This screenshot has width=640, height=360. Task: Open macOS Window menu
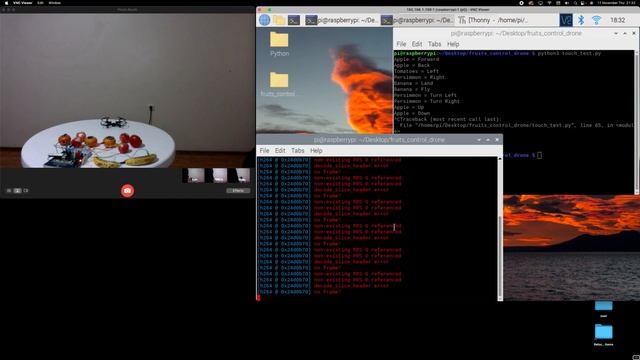click(x=54, y=3)
